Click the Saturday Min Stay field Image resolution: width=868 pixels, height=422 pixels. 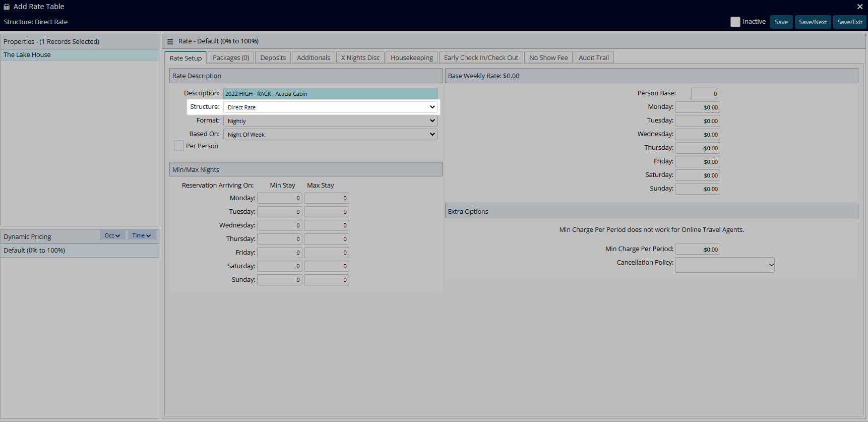point(280,266)
